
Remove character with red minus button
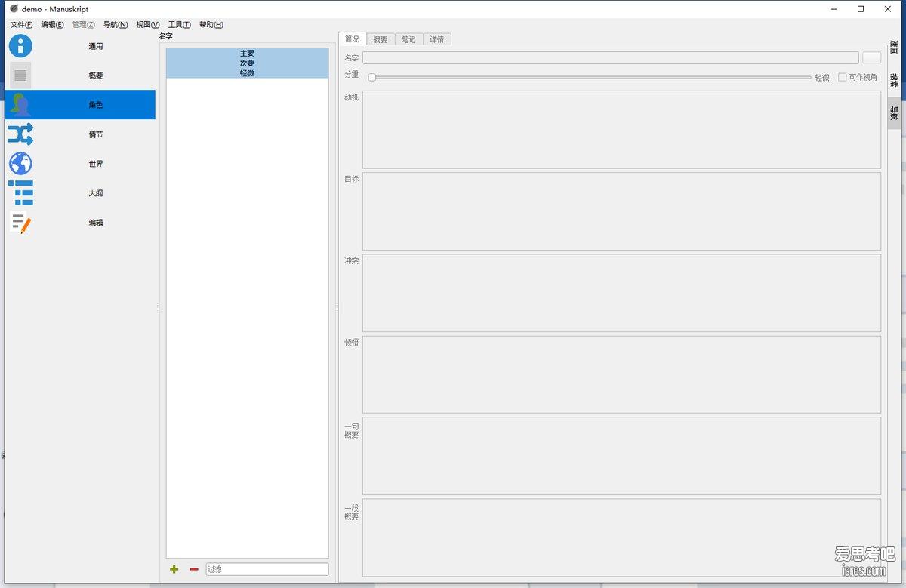coord(194,569)
